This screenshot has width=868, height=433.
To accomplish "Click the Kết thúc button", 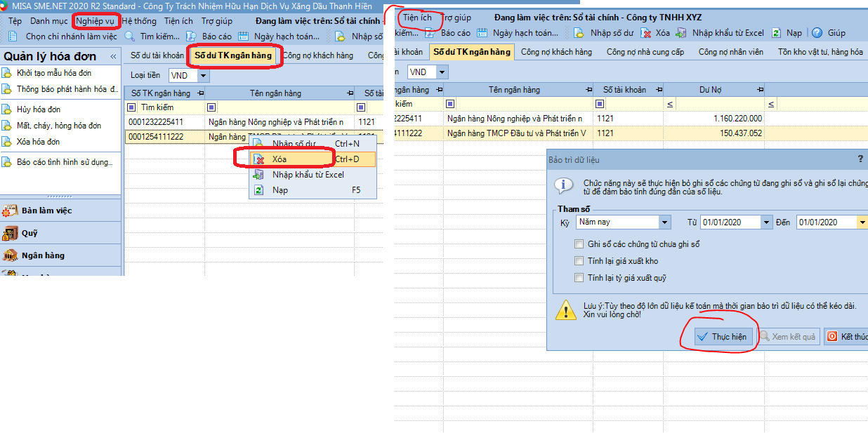I will 846,337.
